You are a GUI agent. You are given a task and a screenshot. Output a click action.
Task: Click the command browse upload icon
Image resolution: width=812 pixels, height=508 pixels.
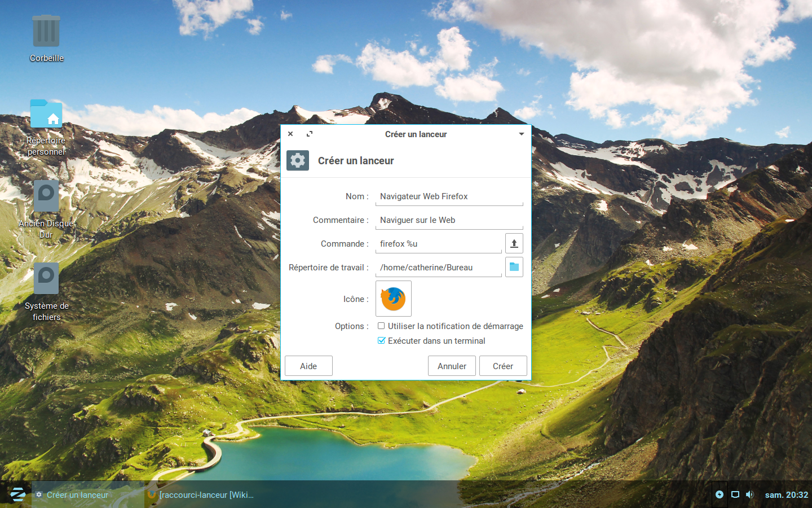514,244
